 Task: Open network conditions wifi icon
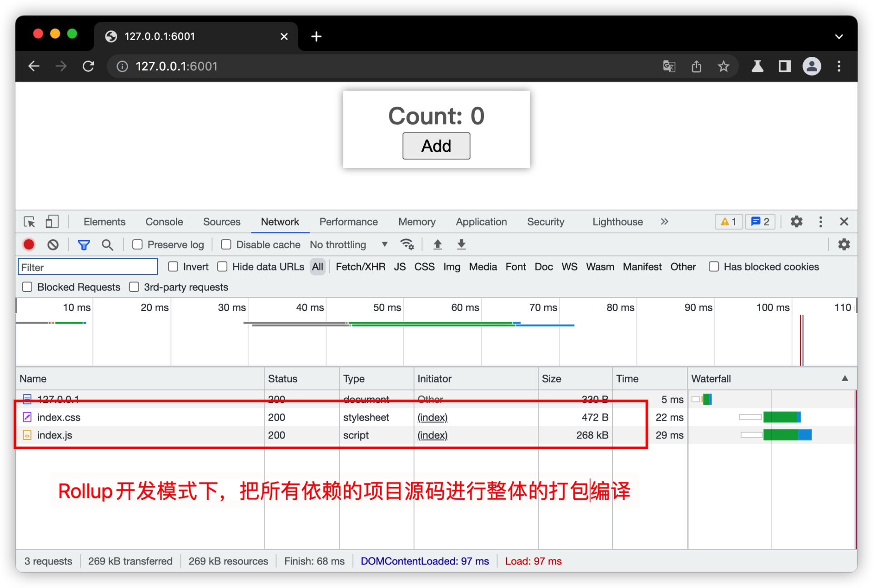click(406, 245)
